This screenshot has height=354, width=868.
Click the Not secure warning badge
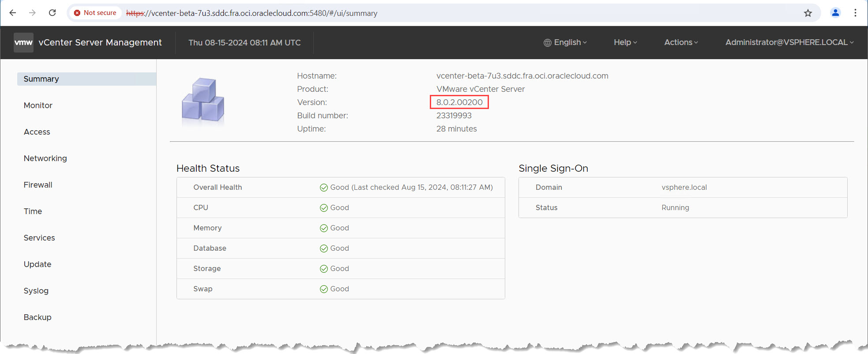pos(95,13)
